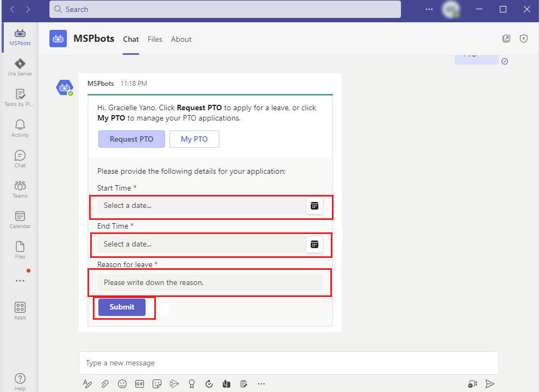Switch to the Files tab

click(155, 39)
